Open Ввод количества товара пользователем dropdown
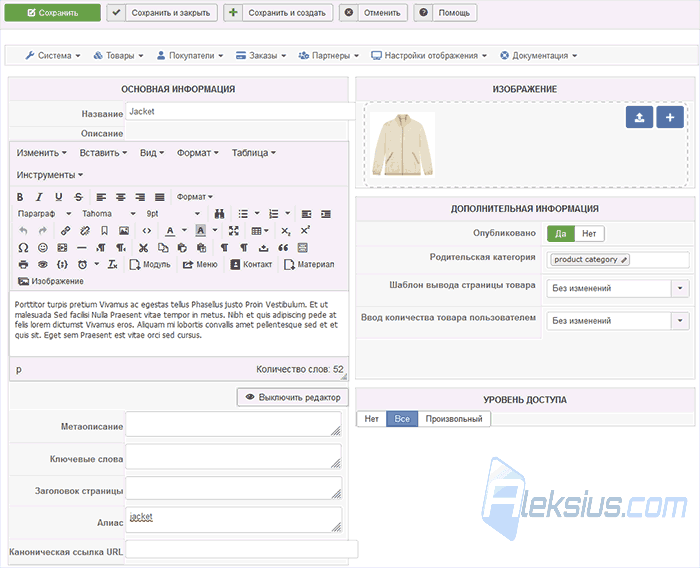Image resolution: width=700 pixels, height=568 pixels. pyautogui.click(x=618, y=321)
